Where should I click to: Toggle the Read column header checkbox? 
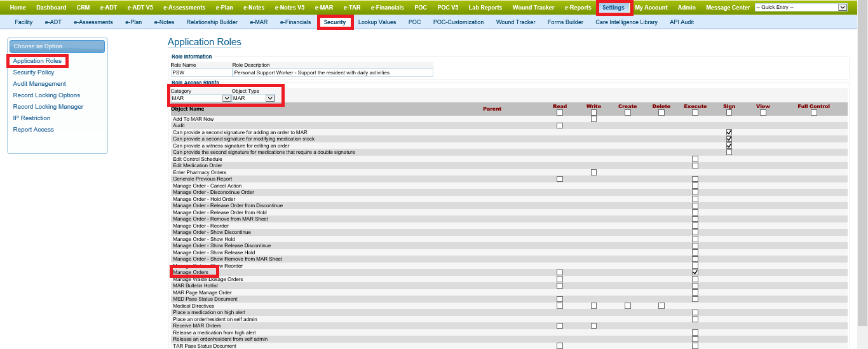tap(560, 113)
